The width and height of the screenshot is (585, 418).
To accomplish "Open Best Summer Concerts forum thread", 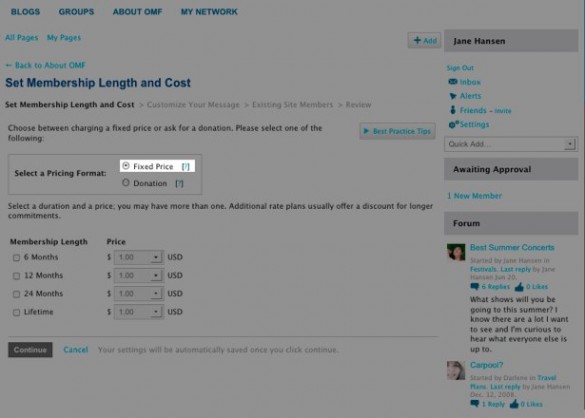I will pyautogui.click(x=512, y=247).
